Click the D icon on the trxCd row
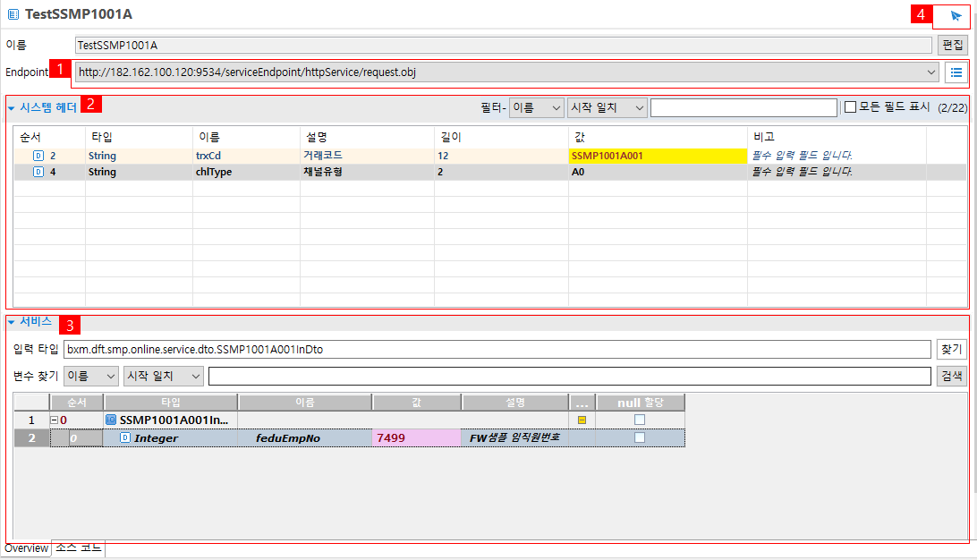The width and height of the screenshot is (977, 560). 38,156
